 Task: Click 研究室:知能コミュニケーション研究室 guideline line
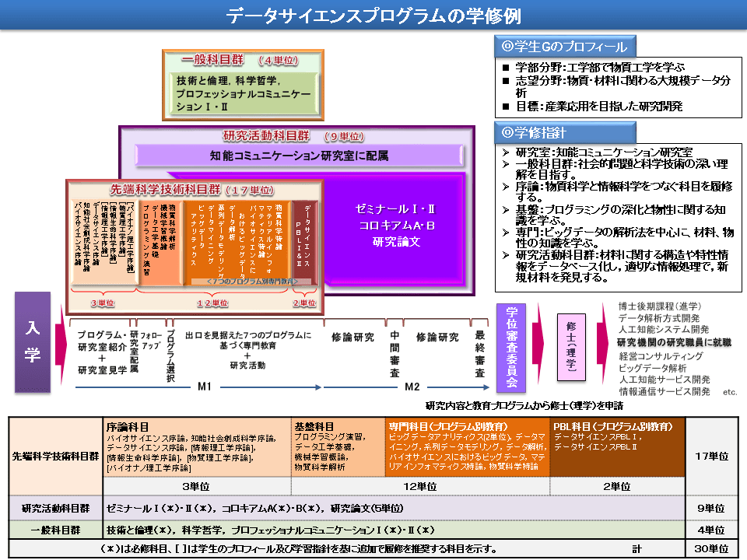pyautogui.click(x=603, y=152)
